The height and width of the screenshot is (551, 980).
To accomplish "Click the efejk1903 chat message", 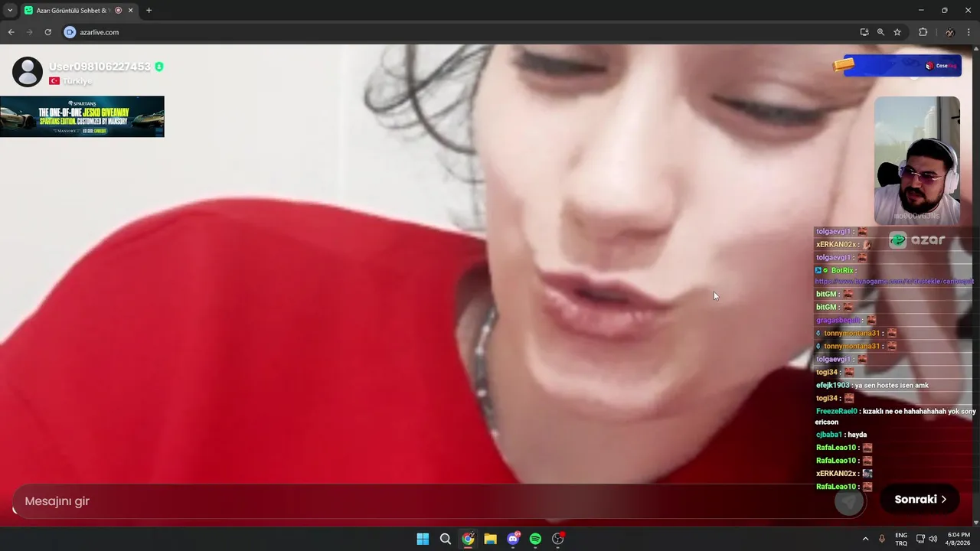I will coord(872,386).
